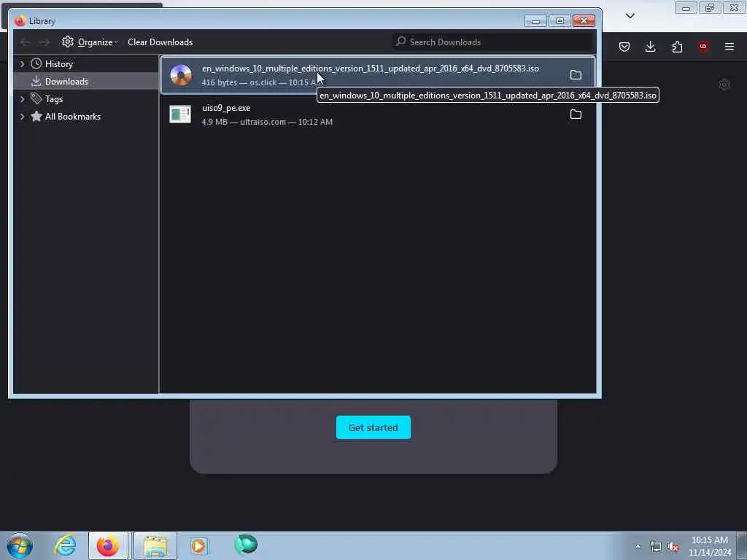Image resolution: width=747 pixels, height=560 pixels.
Task: Maximize the Library window
Action: [560, 21]
